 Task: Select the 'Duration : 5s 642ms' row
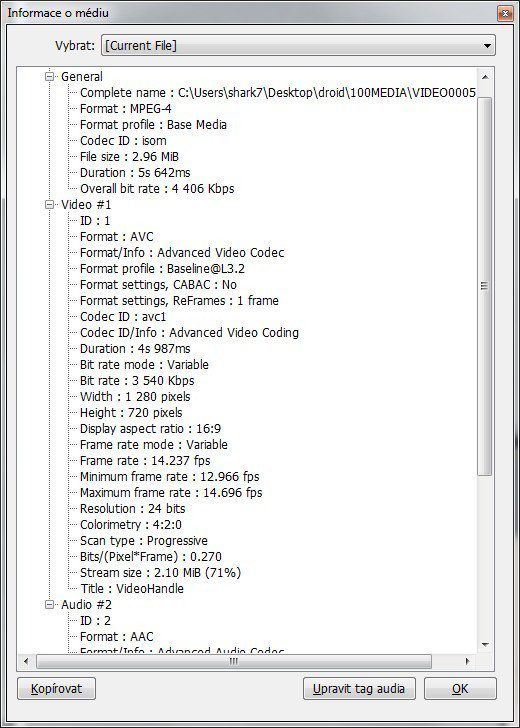pos(135,173)
